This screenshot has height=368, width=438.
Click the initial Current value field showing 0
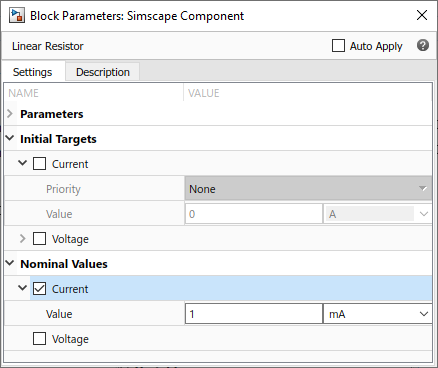pos(254,214)
